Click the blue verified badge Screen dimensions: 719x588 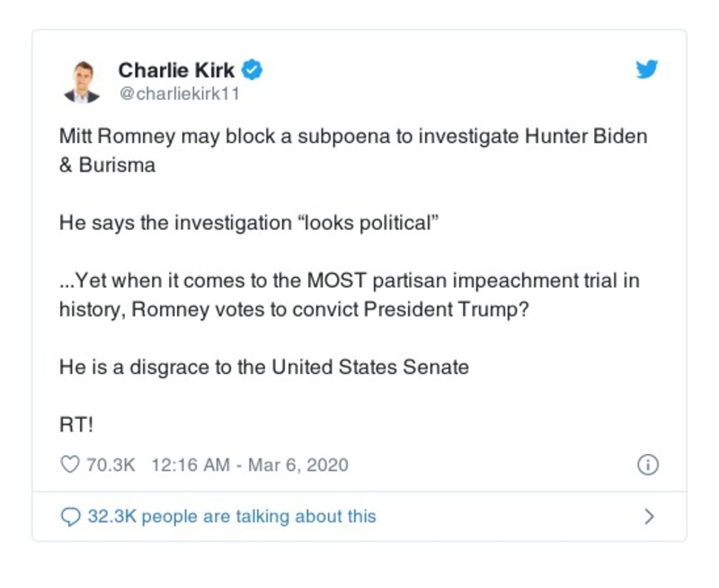(253, 70)
